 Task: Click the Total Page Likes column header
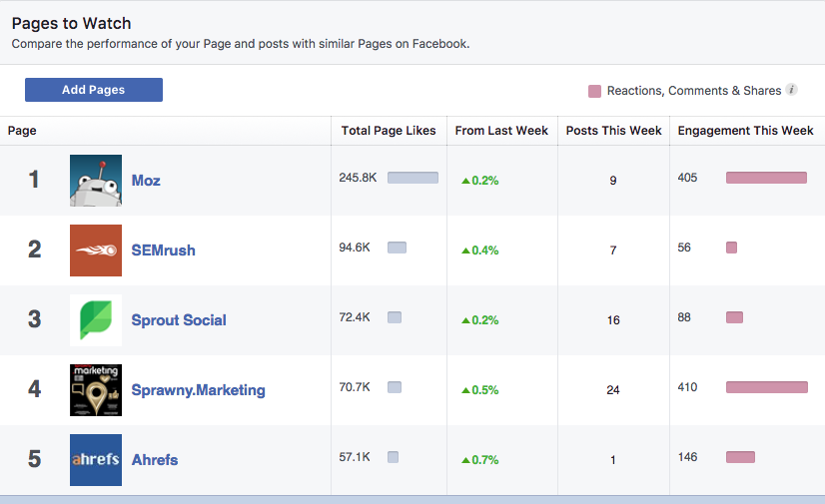[x=389, y=131]
